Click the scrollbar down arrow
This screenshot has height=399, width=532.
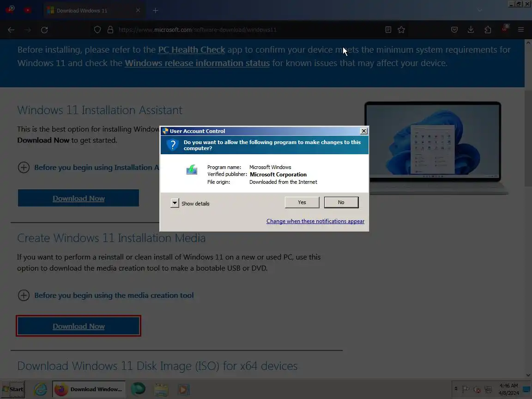pyautogui.click(x=528, y=375)
